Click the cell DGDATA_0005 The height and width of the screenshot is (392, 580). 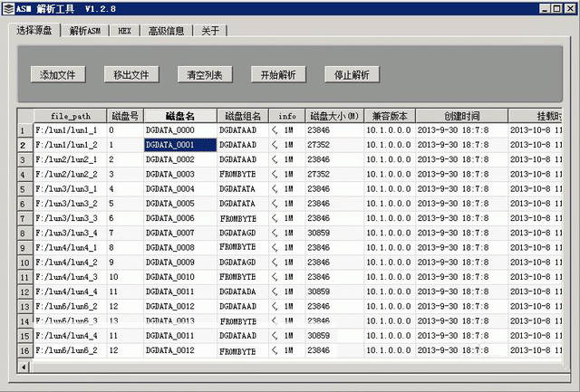click(180, 204)
